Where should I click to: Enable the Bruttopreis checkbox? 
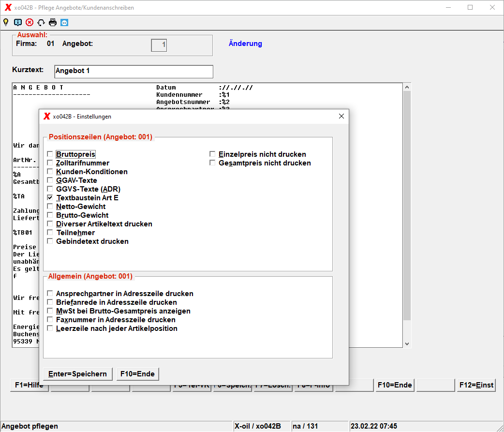coord(50,154)
